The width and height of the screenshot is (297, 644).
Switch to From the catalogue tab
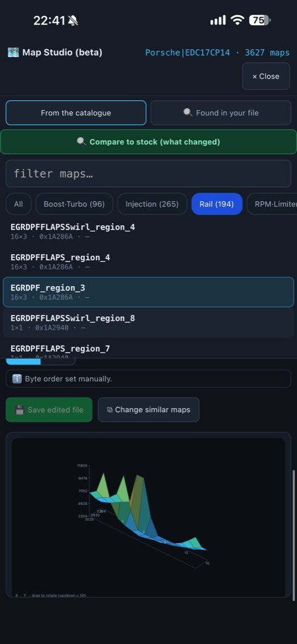(x=76, y=113)
